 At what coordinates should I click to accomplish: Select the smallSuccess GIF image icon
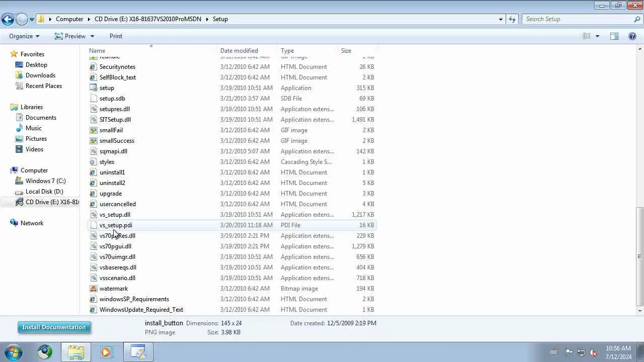pos(93,141)
